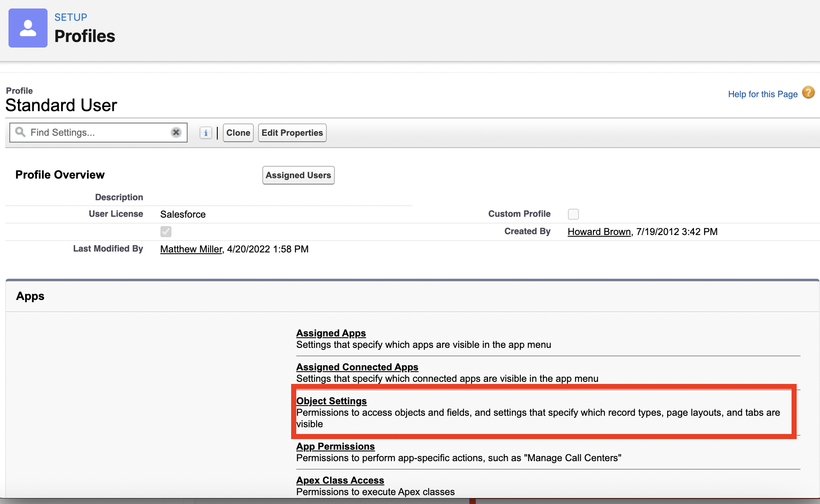Click the SETUP breadcrumb label
This screenshot has width=820, height=504.
click(71, 17)
